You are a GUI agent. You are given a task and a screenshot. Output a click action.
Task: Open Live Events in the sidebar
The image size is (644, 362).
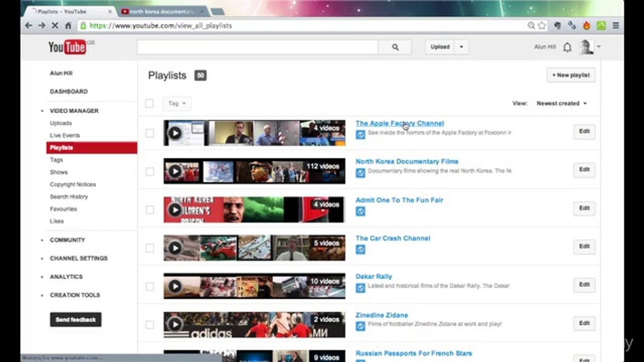[65, 135]
